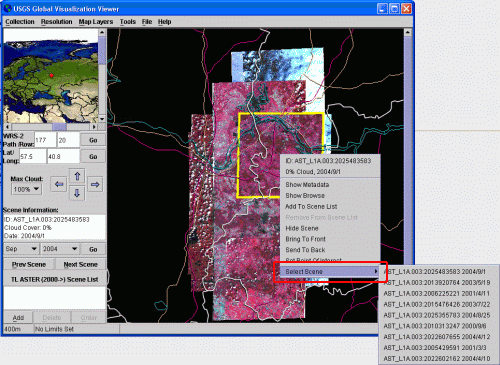Click the WRS-2 path field showing 177

[45, 140]
